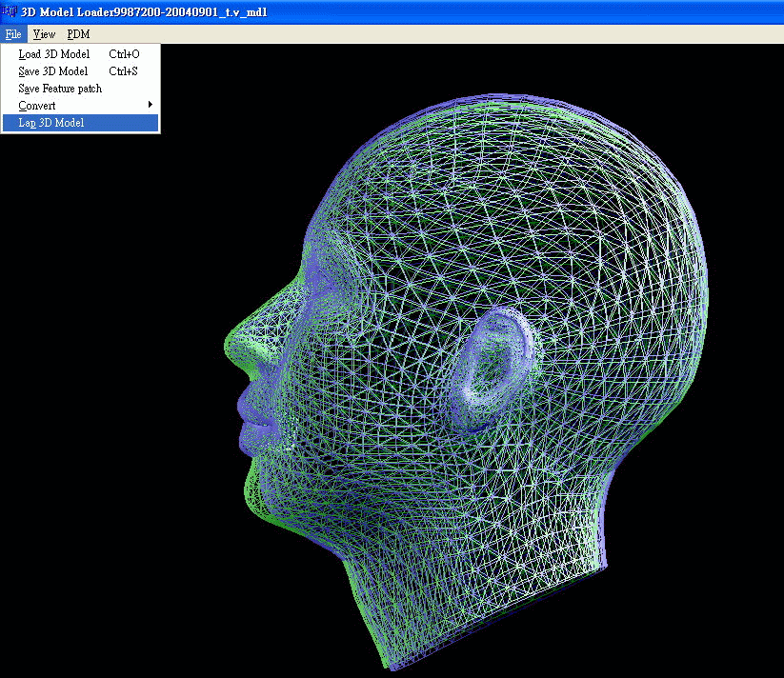784x678 pixels.
Task: Click the application icon in the title bar
Action: click(9, 11)
